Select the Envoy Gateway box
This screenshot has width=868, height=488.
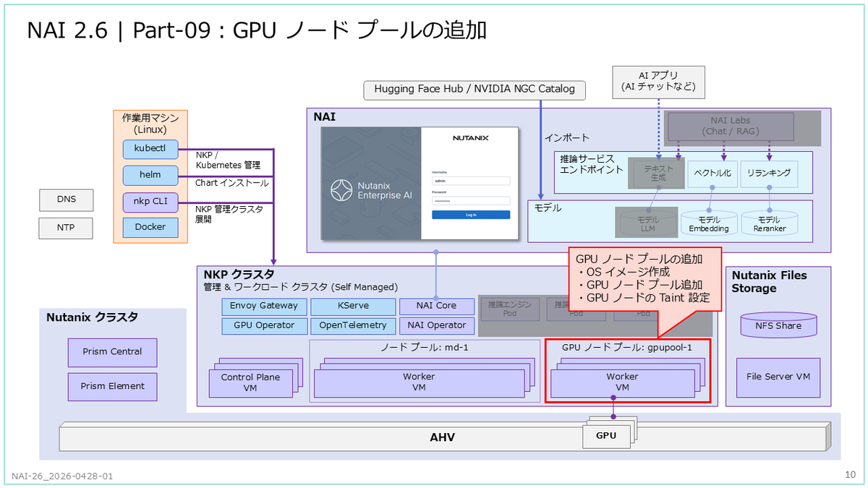tap(264, 306)
